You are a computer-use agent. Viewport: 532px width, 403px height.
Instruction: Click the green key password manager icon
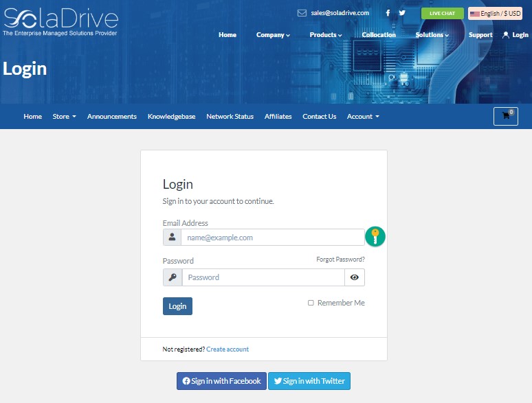(x=375, y=236)
